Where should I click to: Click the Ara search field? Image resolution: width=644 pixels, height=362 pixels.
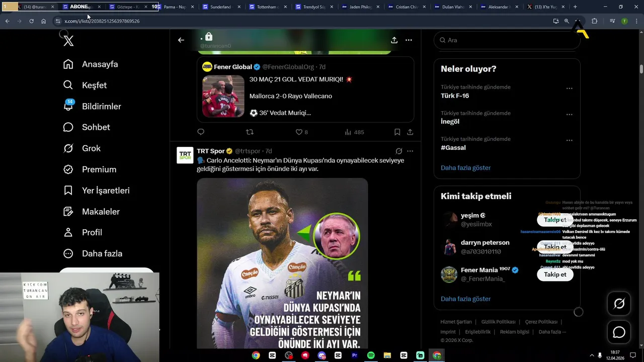(507, 40)
